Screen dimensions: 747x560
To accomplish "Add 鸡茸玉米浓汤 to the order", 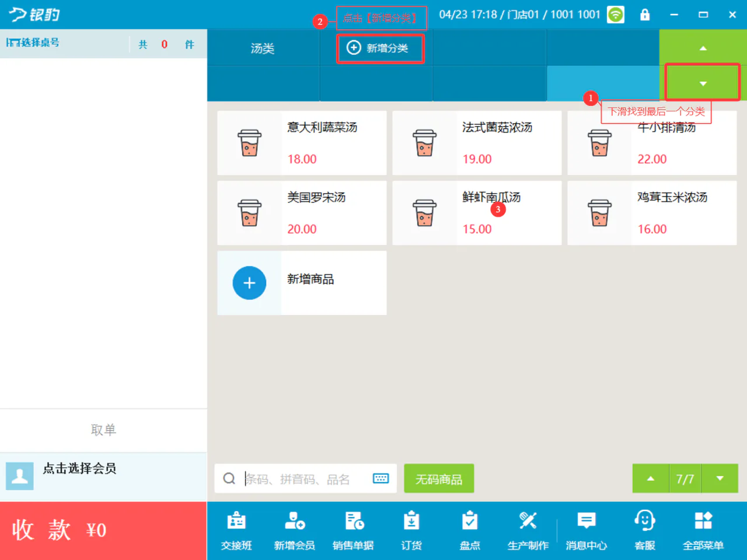I will click(x=652, y=213).
